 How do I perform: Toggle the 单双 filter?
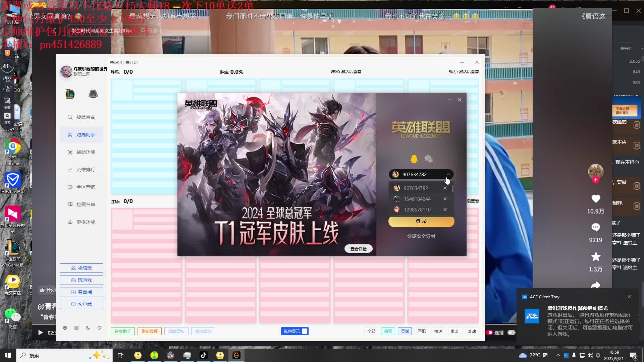pos(388,331)
